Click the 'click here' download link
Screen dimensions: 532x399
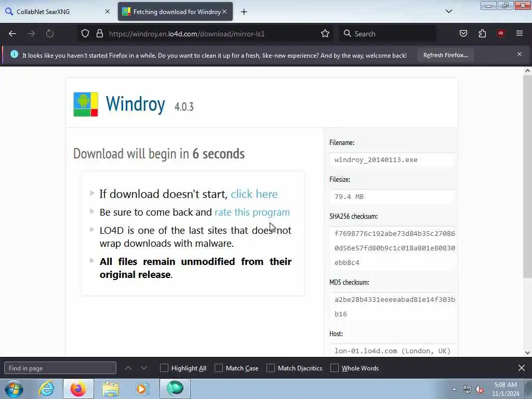pyautogui.click(x=254, y=194)
